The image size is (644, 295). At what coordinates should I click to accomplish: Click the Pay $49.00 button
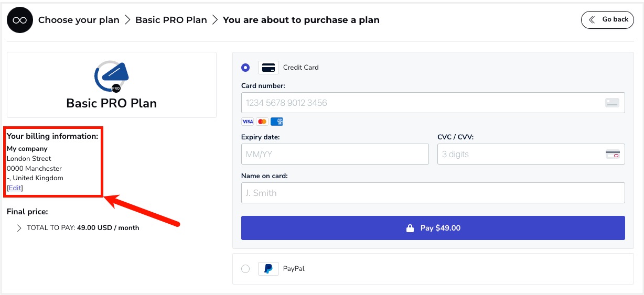point(433,228)
